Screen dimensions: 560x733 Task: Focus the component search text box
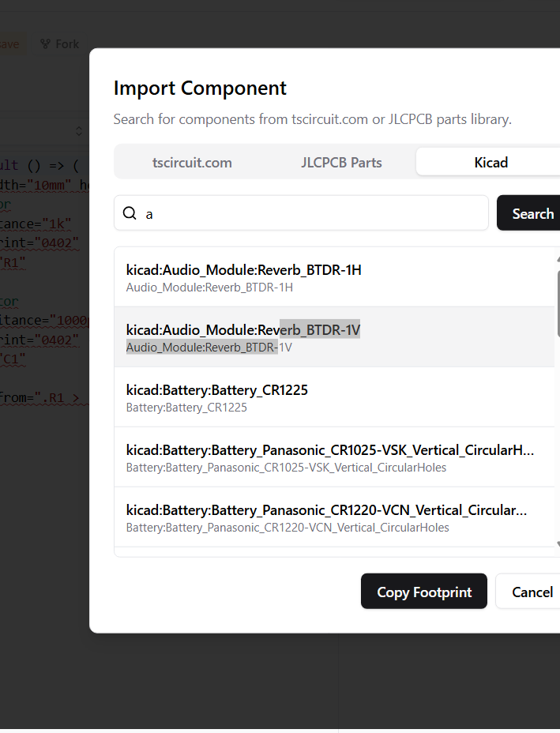312,213
